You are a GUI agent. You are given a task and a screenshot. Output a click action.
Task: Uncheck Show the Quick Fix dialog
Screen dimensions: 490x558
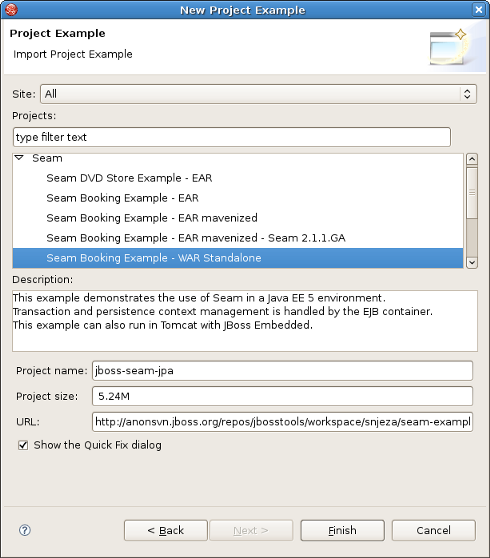(x=23, y=445)
